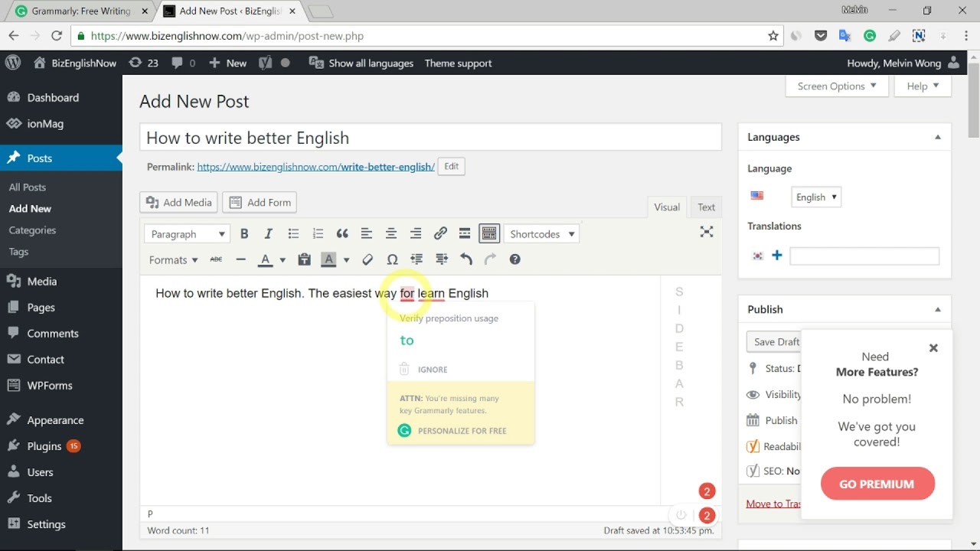
Task: Click Add Form button
Action: [260, 202]
